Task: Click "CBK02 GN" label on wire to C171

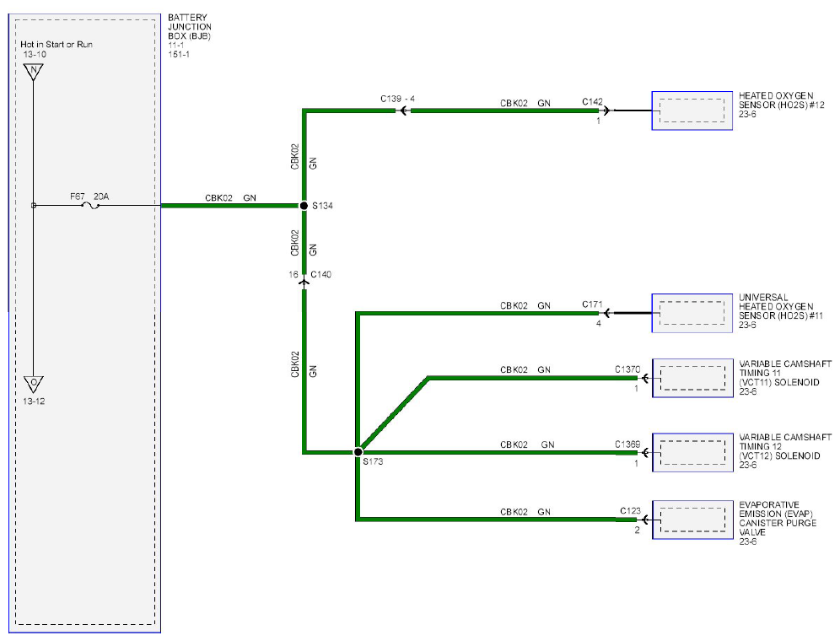Action: tap(525, 305)
